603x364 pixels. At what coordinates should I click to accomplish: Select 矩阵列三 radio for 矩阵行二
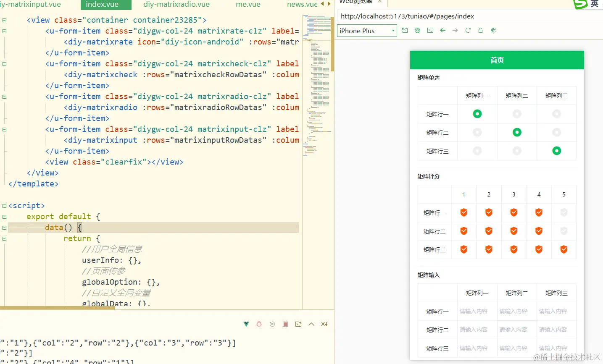coord(557,132)
